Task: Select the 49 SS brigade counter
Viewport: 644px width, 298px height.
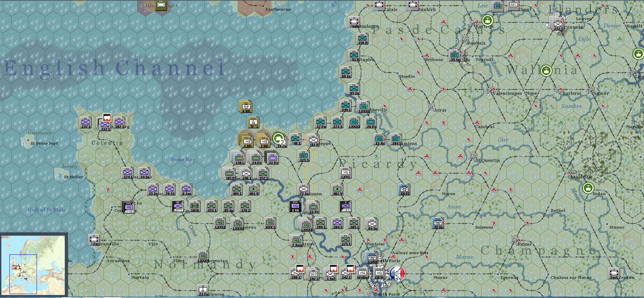Action: pyautogui.click(x=346, y=206)
